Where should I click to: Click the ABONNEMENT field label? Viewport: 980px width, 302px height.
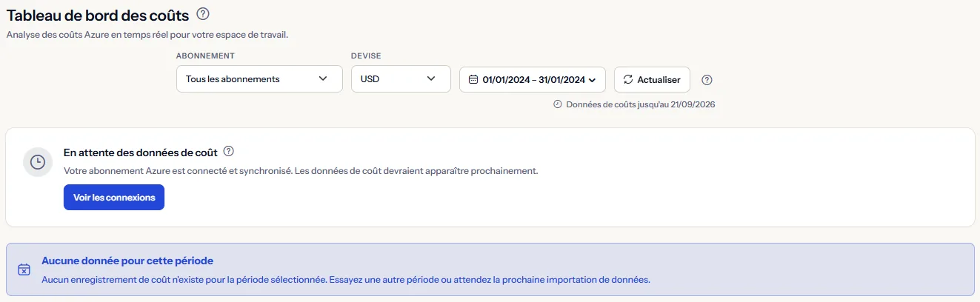click(x=206, y=56)
